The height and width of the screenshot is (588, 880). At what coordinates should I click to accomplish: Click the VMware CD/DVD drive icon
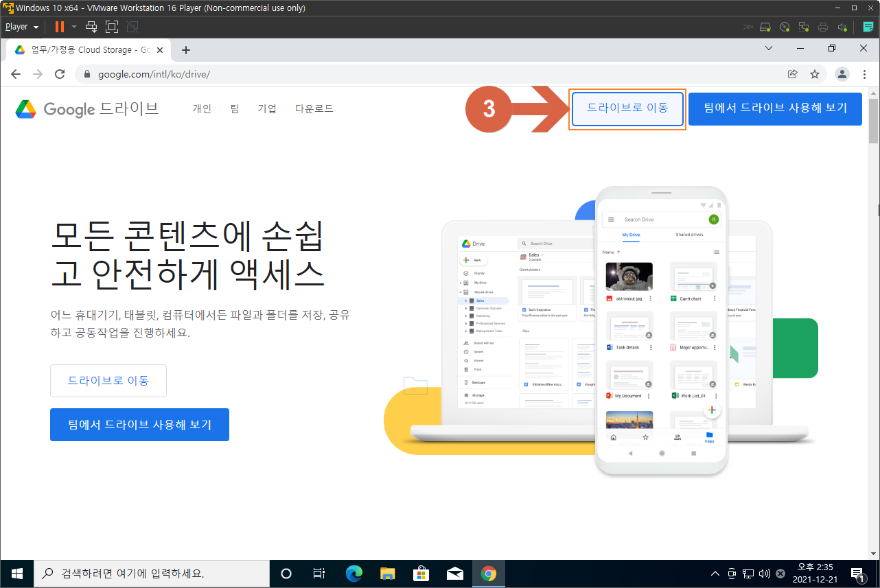pyautogui.click(x=785, y=27)
